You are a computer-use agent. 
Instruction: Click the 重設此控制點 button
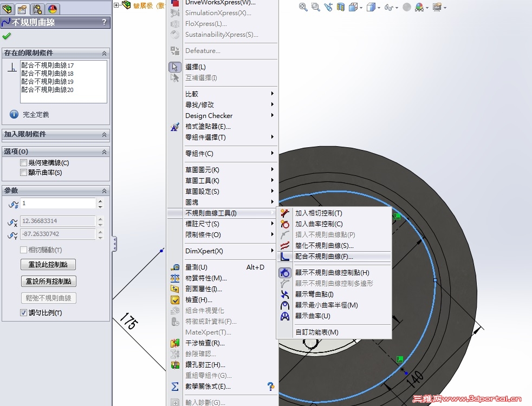click(x=48, y=264)
